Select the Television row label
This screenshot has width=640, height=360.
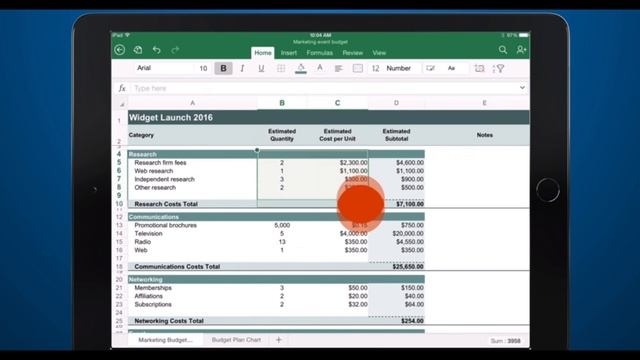148,233
